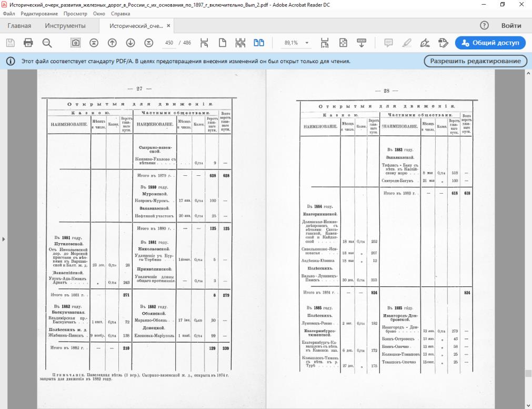Open the Sign document pen icon
Screen dimensions: 532x409
coord(425,43)
